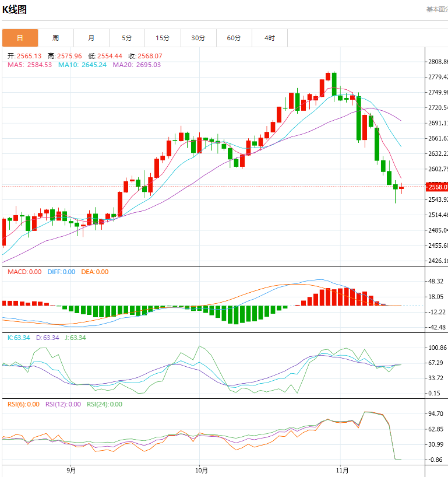Switch to the 4时 interval tab
Image resolution: width=448 pixels, height=477 pixels.
coord(269,38)
